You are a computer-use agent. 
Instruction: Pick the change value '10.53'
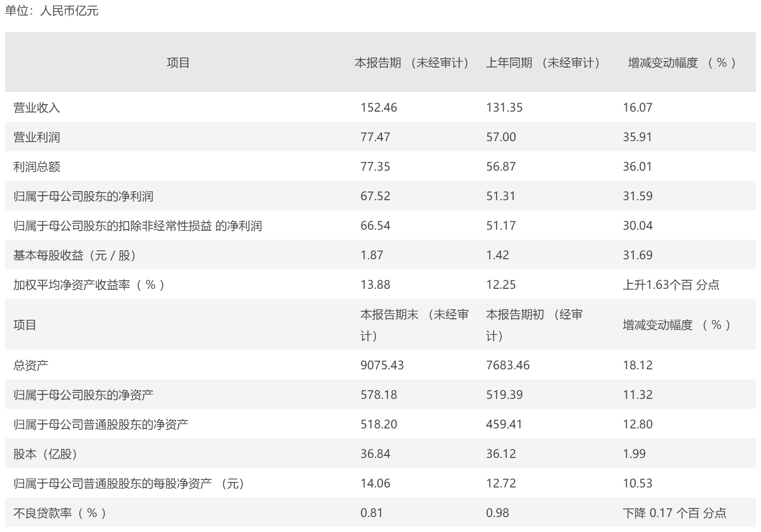pyautogui.click(x=637, y=483)
